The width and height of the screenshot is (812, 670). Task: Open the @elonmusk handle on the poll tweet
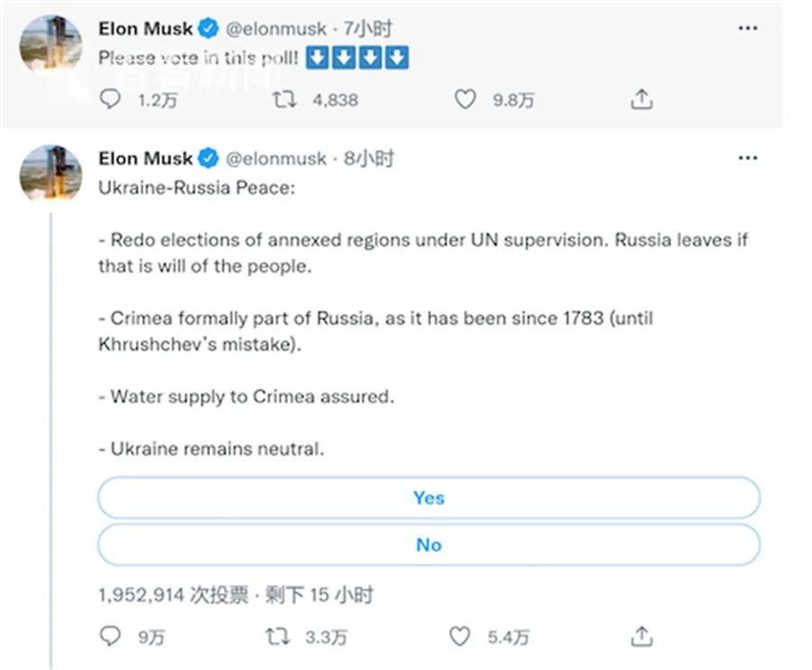[x=275, y=159]
